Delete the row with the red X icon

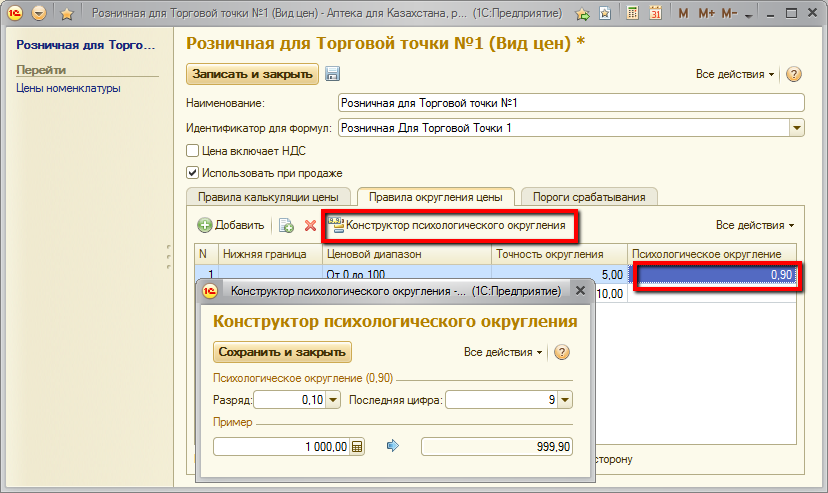(x=310, y=226)
